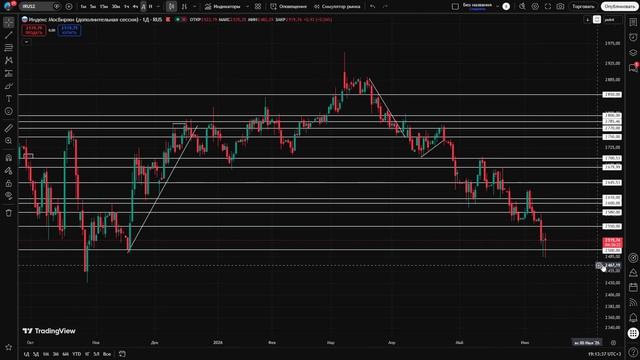
Task: Open the patterns drawing tools
Action: tap(9, 60)
